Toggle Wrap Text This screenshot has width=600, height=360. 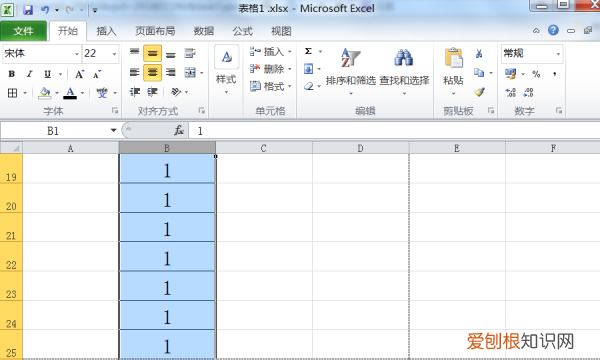190,53
